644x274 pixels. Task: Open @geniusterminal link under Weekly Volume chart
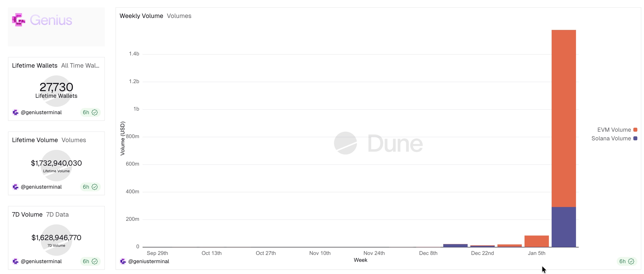(x=149, y=261)
